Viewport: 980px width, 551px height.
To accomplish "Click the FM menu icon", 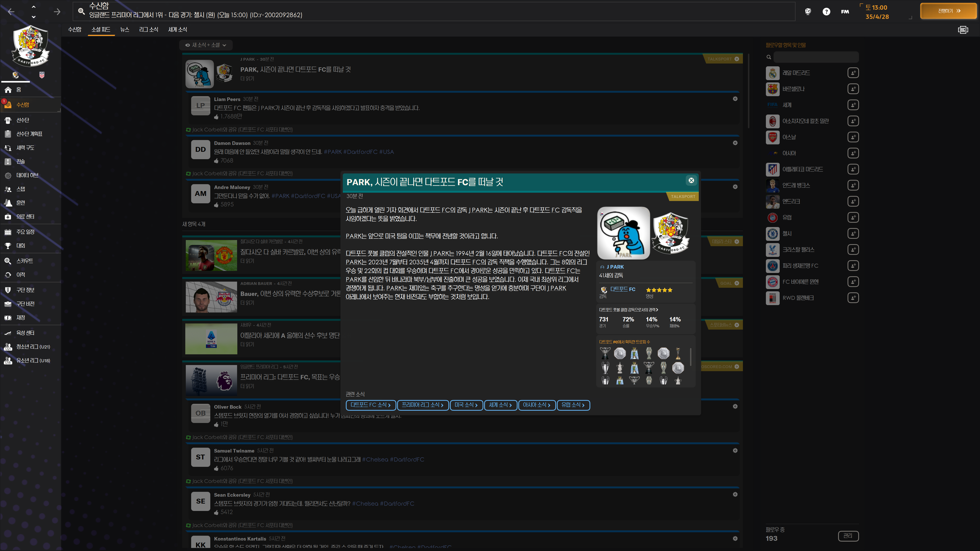I will click(845, 11).
